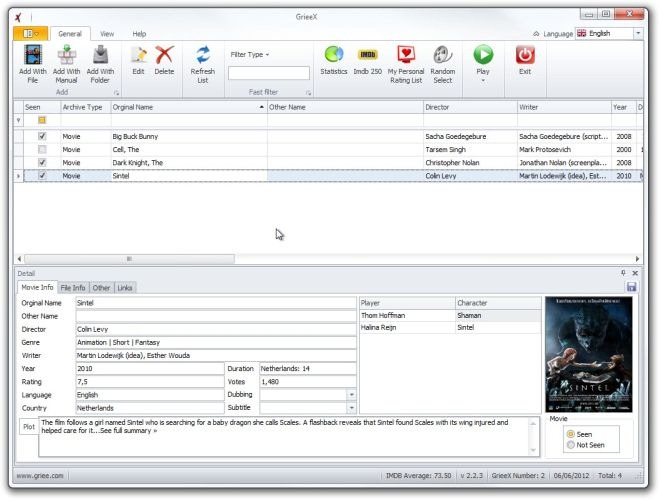Open the Other tab in Detail
The height and width of the screenshot is (500, 660).
[101, 288]
